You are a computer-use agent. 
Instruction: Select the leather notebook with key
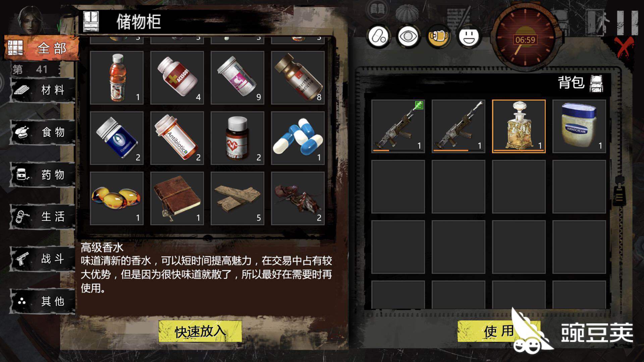click(177, 198)
